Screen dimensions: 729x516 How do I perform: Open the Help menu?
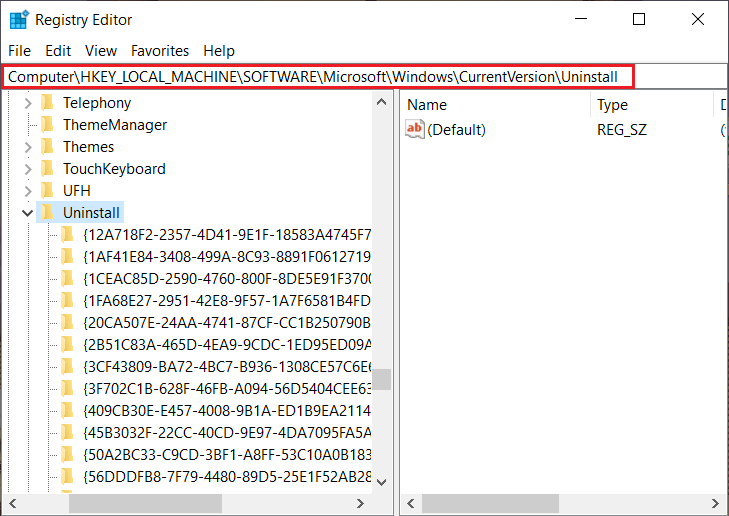click(219, 51)
